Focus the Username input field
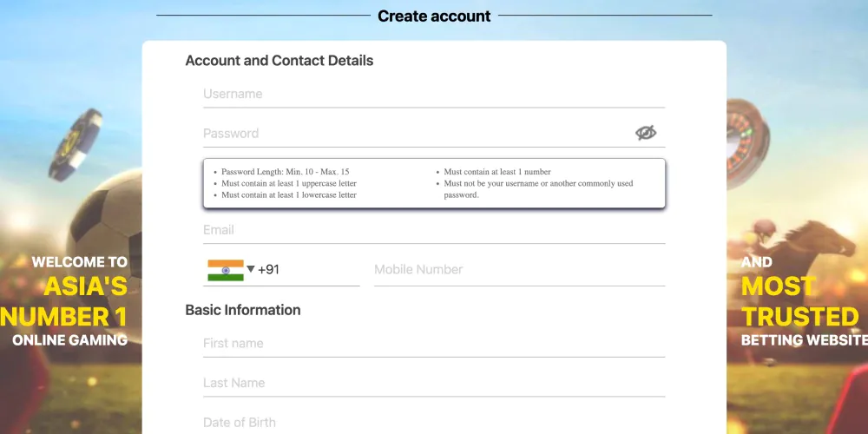Screen dimensions: 868x434 point(434,94)
